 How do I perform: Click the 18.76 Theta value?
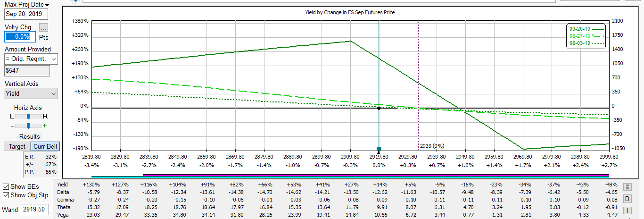(x=180, y=207)
